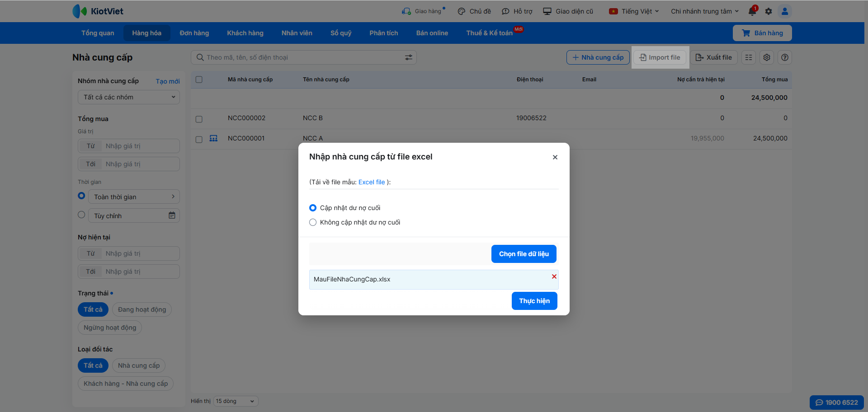The width and height of the screenshot is (868, 412).
Task: Open the Hàng hóa menu
Action: (x=147, y=33)
